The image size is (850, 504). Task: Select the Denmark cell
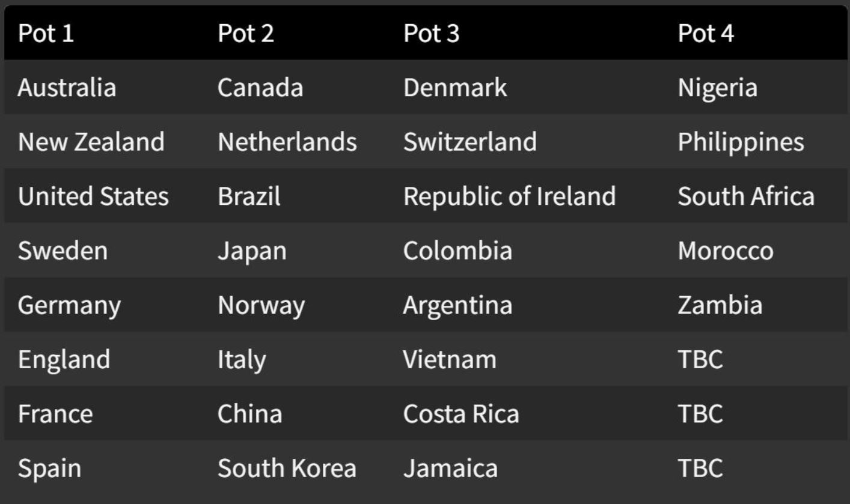tap(455, 88)
